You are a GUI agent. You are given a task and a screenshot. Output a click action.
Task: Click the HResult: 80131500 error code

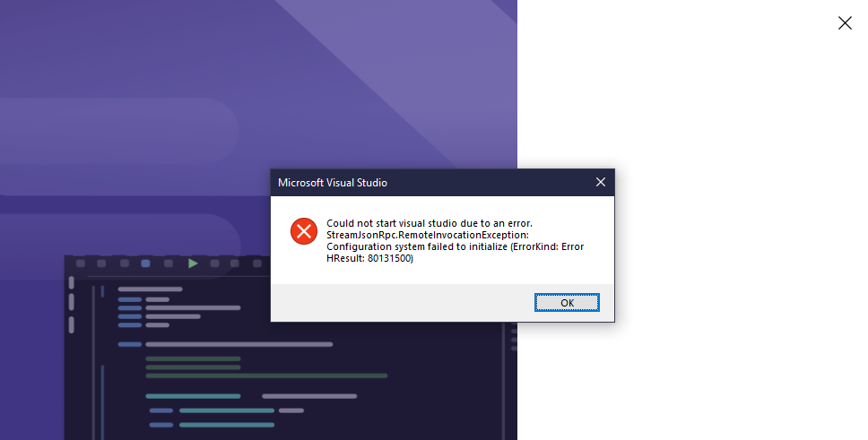pyautogui.click(x=369, y=258)
